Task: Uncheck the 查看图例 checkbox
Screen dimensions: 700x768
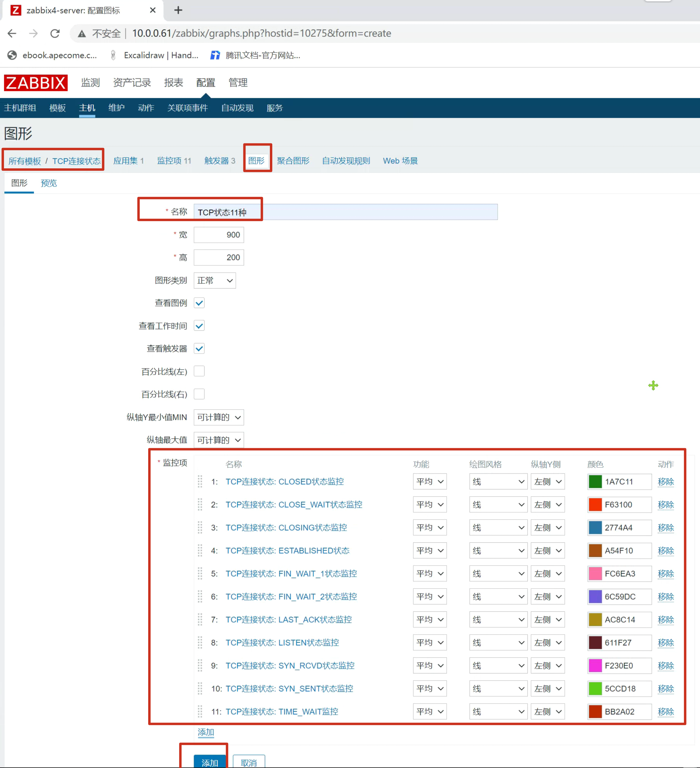Action: [199, 303]
